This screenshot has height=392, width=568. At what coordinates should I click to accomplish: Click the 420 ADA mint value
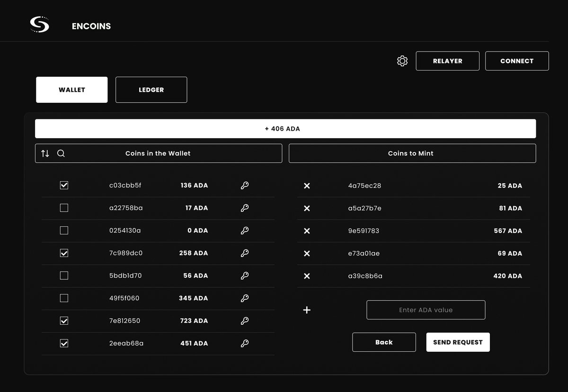(x=508, y=276)
